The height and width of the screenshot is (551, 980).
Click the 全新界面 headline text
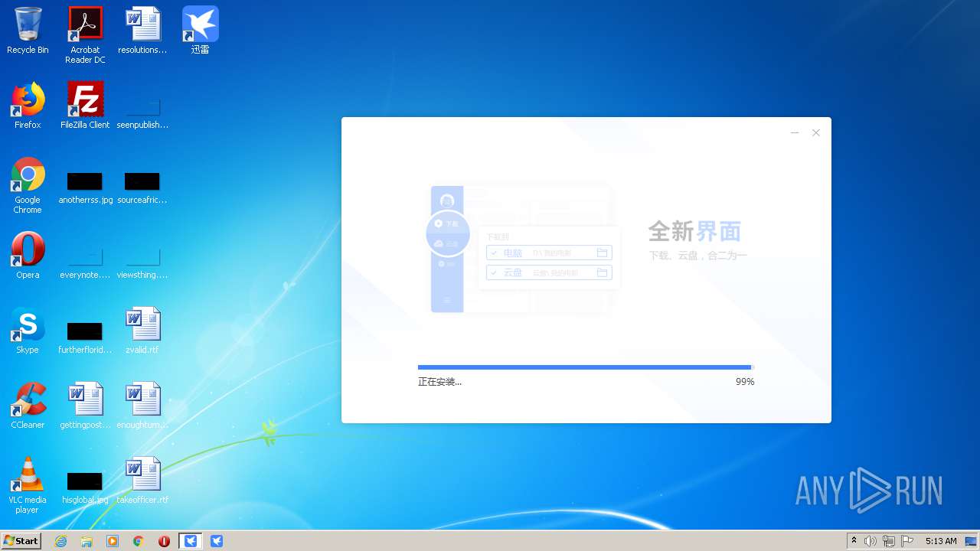[x=694, y=231]
